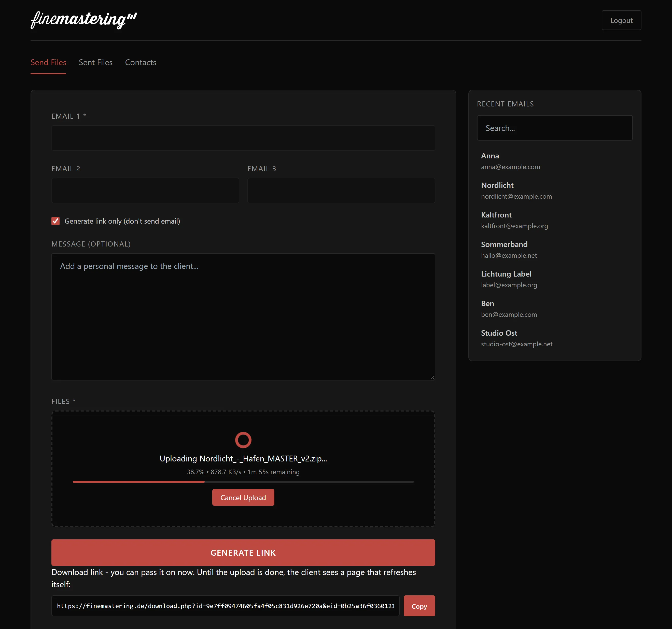Open the Sent Files tab
The width and height of the screenshot is (672, 629).
[x=96, y=63]
